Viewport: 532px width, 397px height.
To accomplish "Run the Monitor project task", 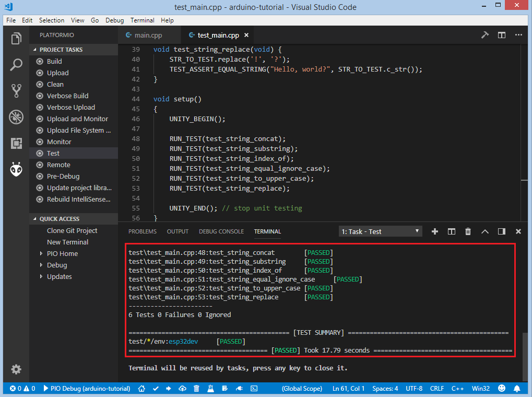I will (x=74, y=142).
